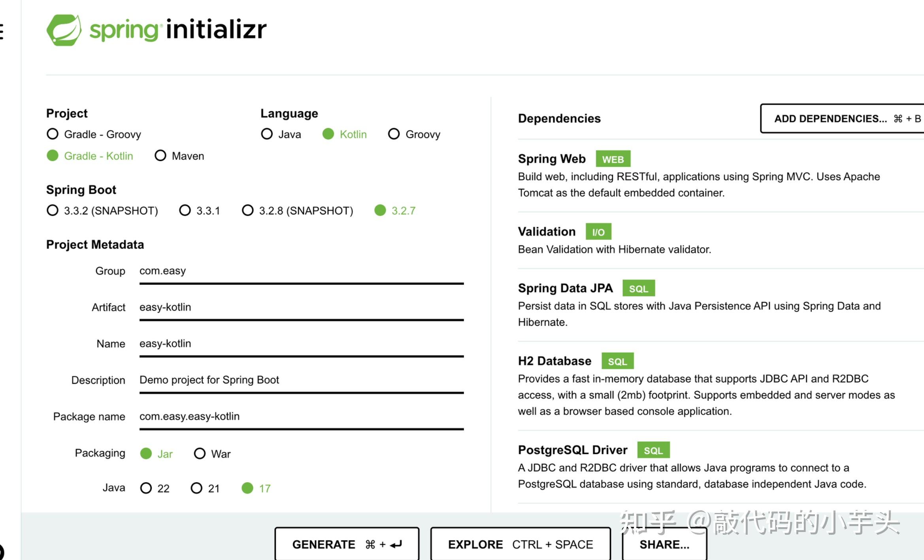Switch packaging to War
This screenshot has height=560, width=924.
point(200,454)
